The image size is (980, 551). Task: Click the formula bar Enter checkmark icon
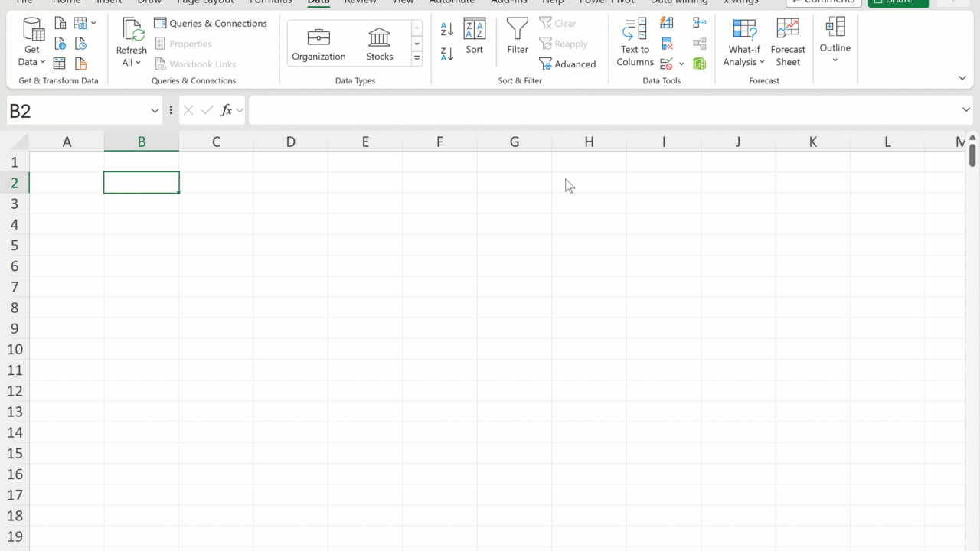pyautogui.click(x=207, y=111)
